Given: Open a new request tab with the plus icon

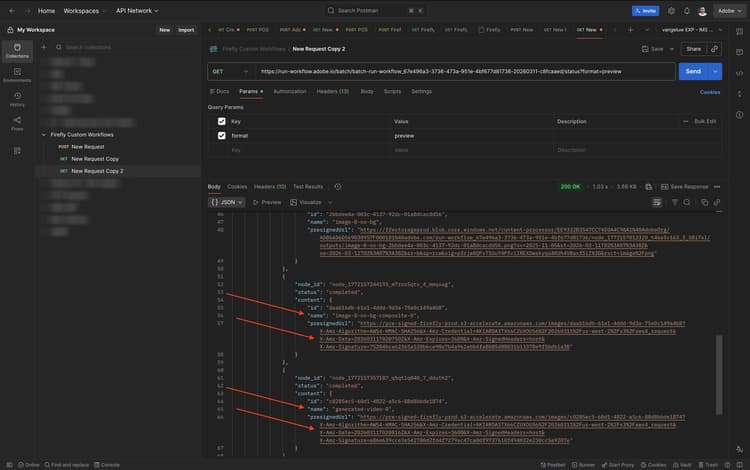Looking at the screenshot, I should (x=630, y=30).
